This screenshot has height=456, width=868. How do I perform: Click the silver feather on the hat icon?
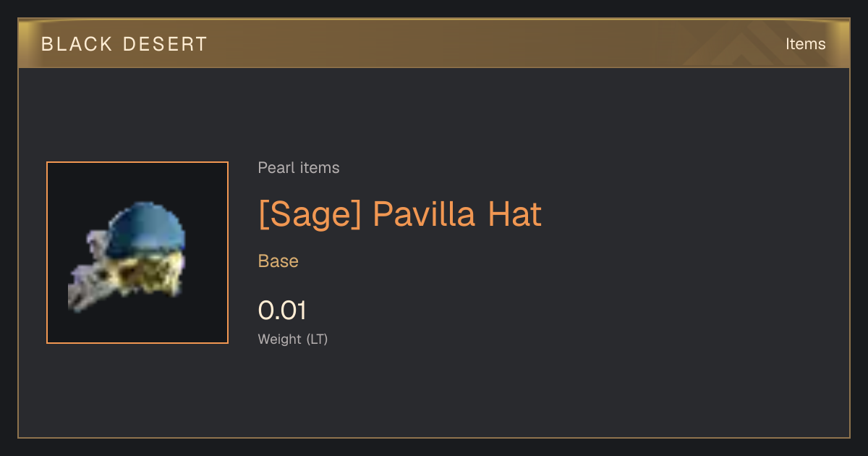[85, 279]
